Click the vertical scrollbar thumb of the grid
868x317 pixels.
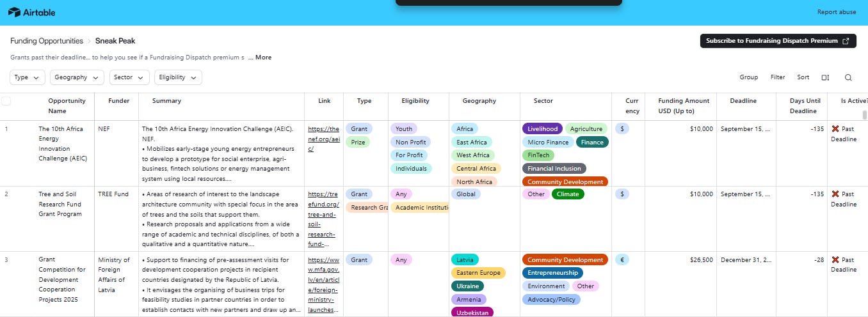pyautogui.click(x=865, y=115)
